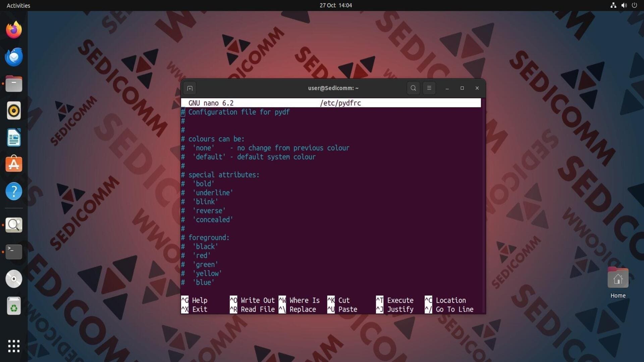
Task: Open the terminal hamburger menu
Action: click(x=429, y=88)
